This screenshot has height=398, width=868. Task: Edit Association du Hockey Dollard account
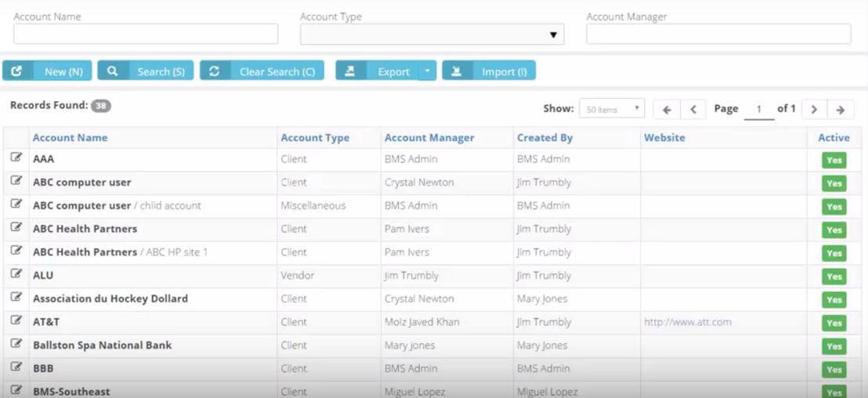[x=16, y=297]
